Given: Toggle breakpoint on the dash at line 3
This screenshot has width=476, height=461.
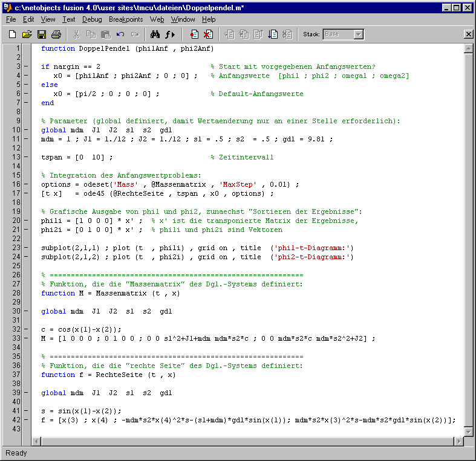Looking at the screenshot, I should point(26,66).
